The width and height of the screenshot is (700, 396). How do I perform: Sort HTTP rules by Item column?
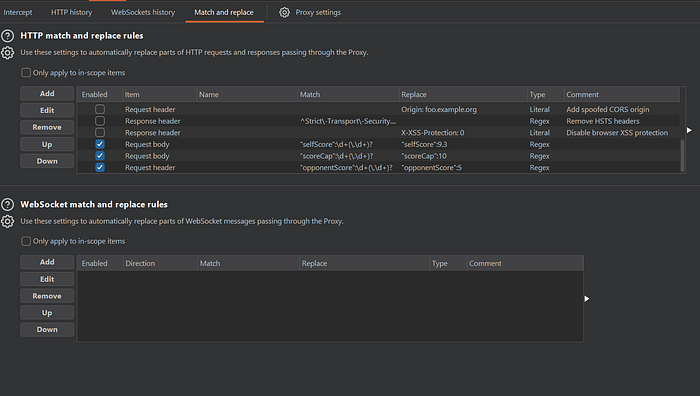tap(159, 95)
